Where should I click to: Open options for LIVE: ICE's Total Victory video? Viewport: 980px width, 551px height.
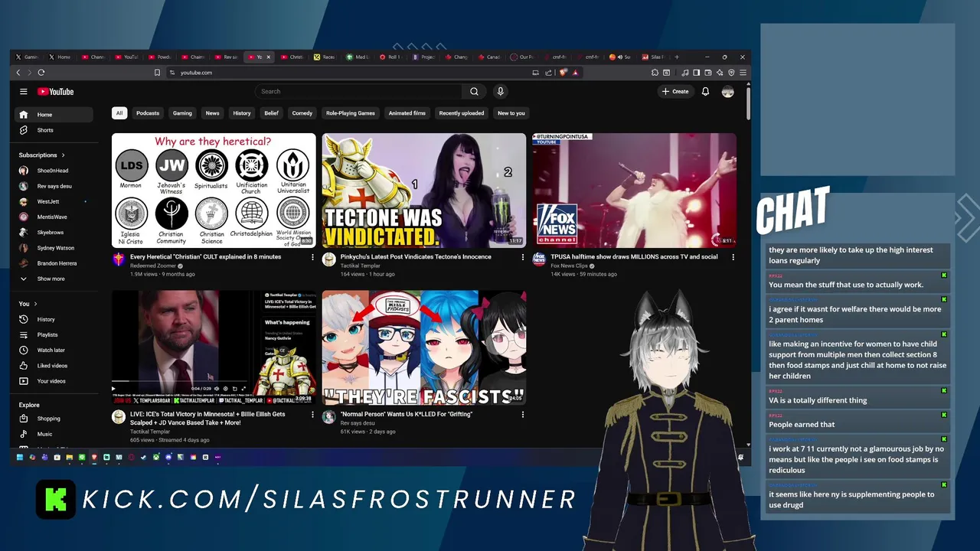point(312,415)
